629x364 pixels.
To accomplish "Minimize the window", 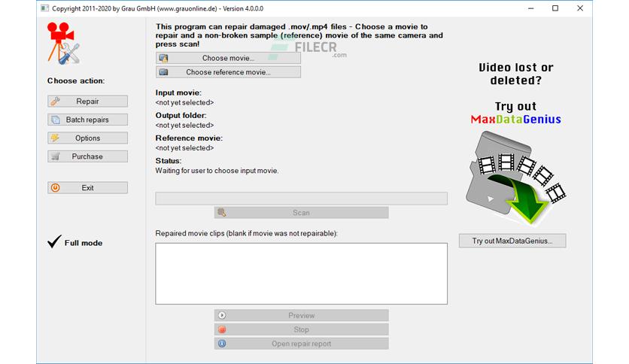I will (530, 8).
